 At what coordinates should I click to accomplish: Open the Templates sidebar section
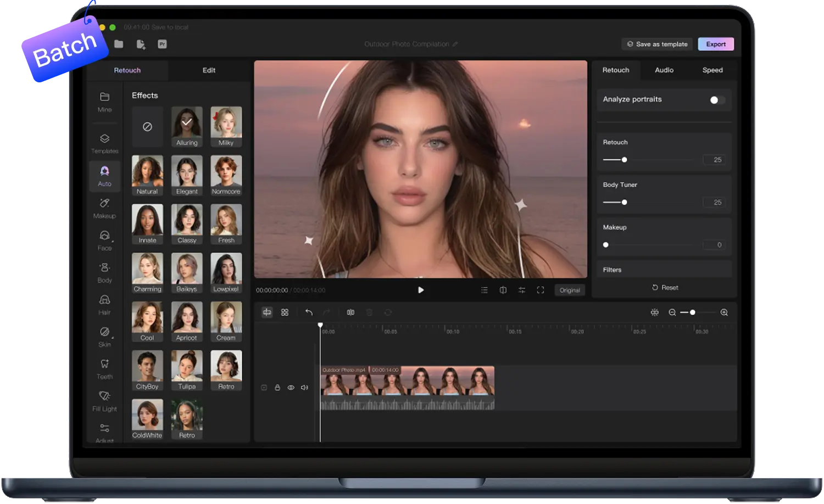(104, 144)
